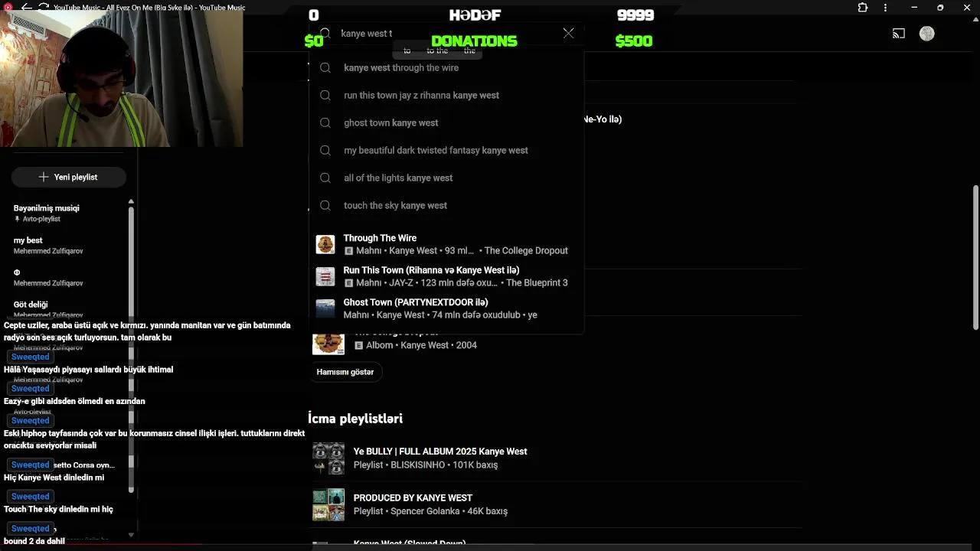Screen dimensions: 980x551
Task: Open the three-dot app menu
Action: pyautogui.click(x=886, y=8)
